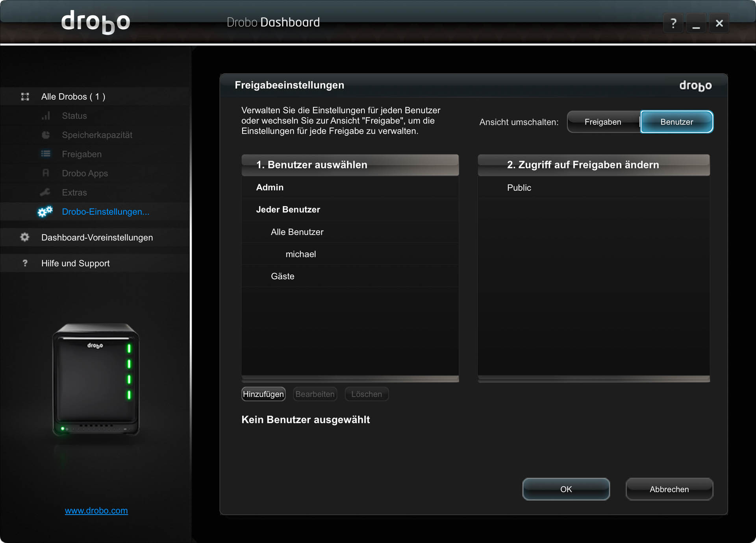Click the Dashboard-Voreinstellungen gear icon
This screenshot has width=756, height=543.
[25, 237]
